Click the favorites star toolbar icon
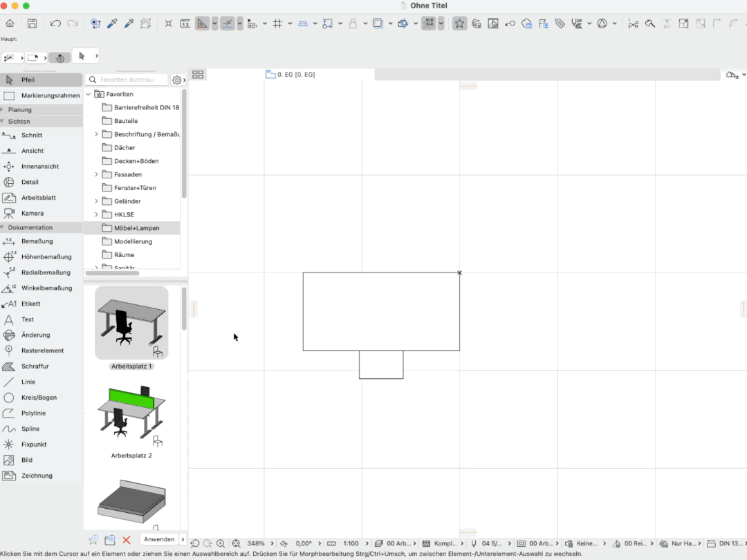 459,24
